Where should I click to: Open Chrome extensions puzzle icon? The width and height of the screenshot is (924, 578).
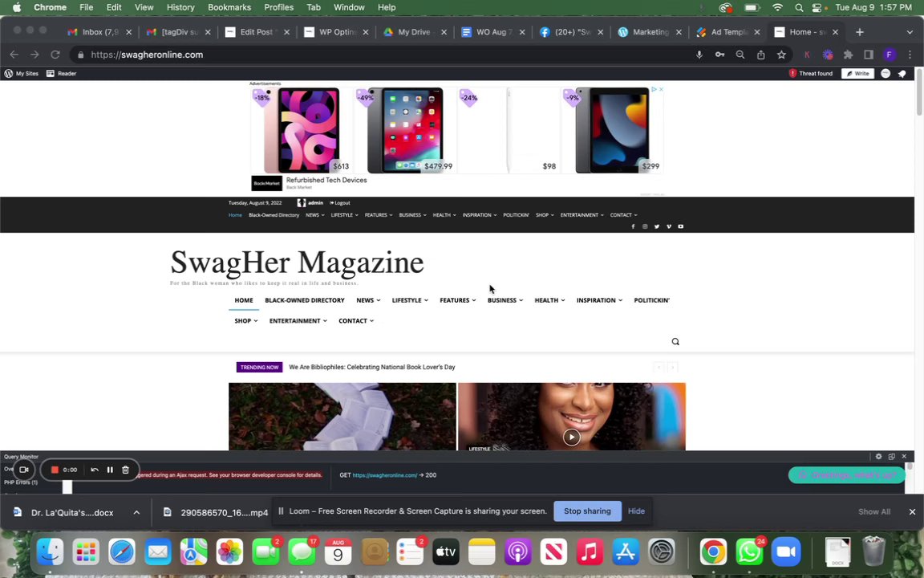click(x=848, y=55)
